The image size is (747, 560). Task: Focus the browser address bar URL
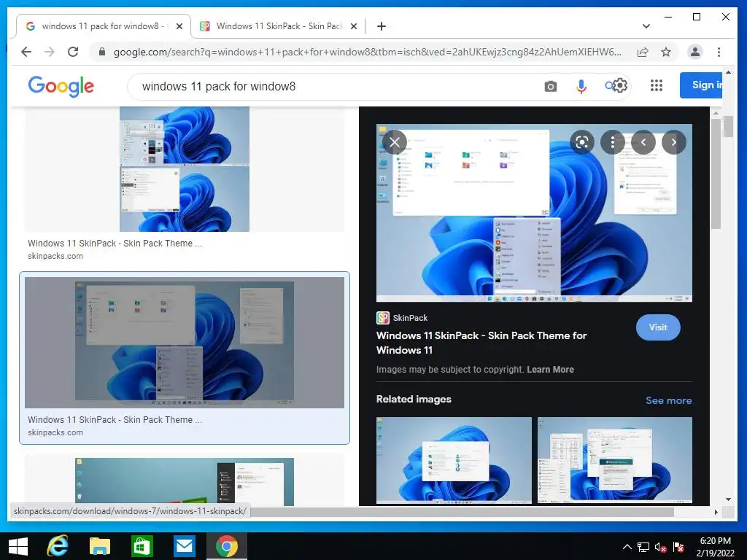[x=368, y=52]
